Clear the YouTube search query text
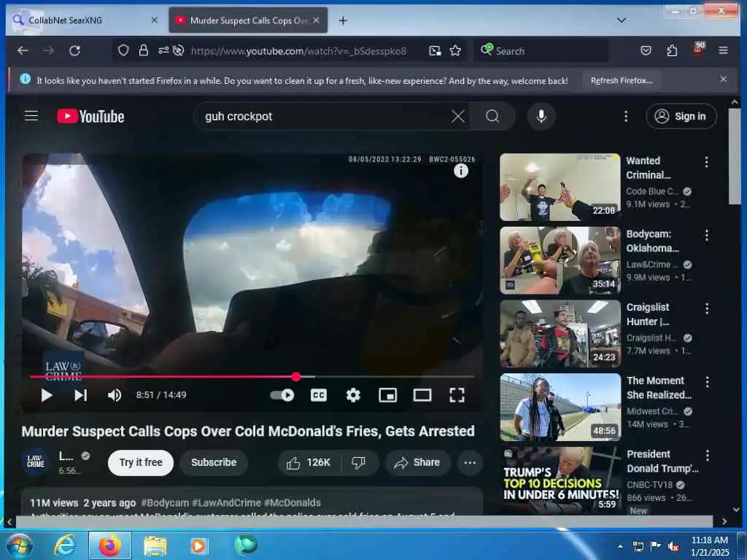 [x=458, y=116]
